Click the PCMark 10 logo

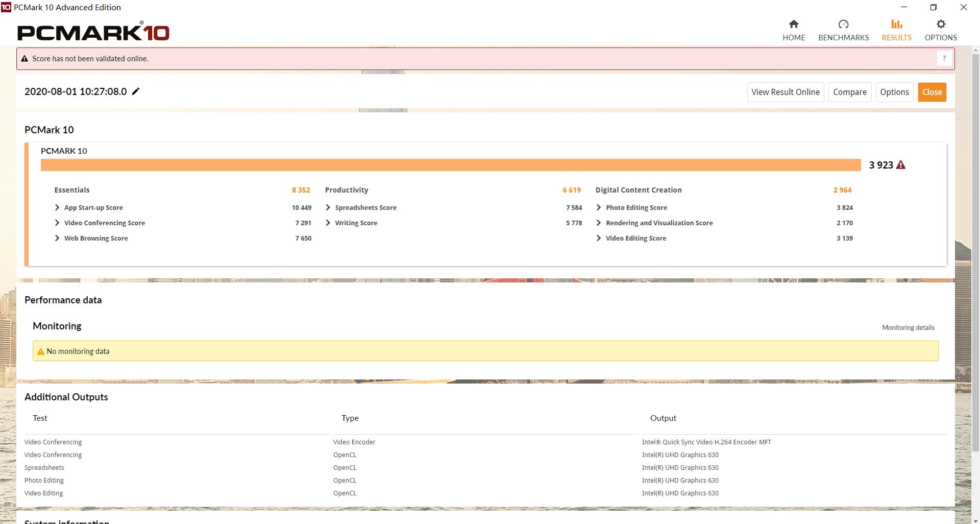coord(93,32)
